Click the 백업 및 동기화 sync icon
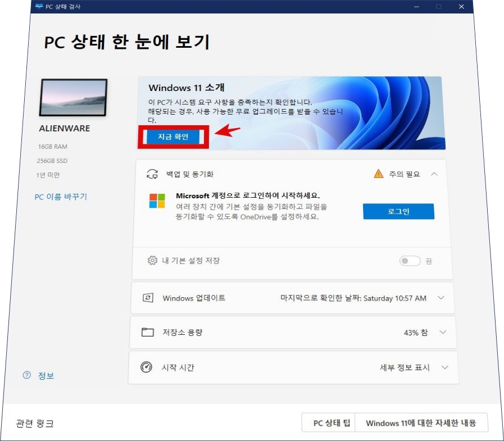 tap(152, 174)
